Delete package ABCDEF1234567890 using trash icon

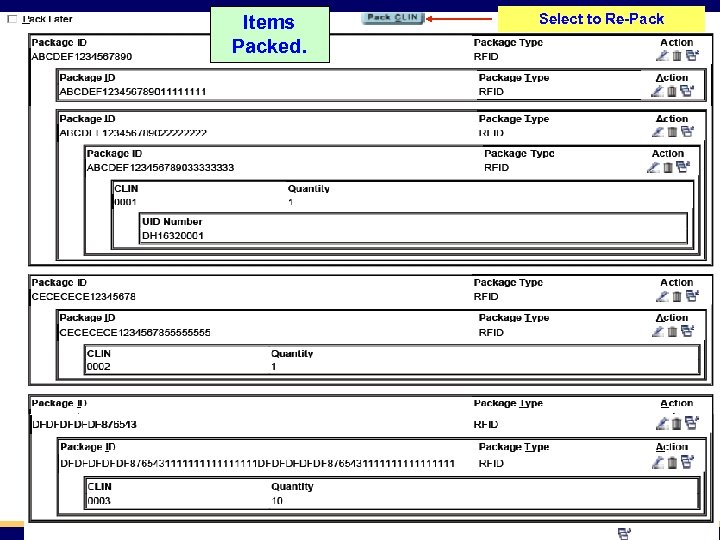pyautogui.click(x=677, y=56)
